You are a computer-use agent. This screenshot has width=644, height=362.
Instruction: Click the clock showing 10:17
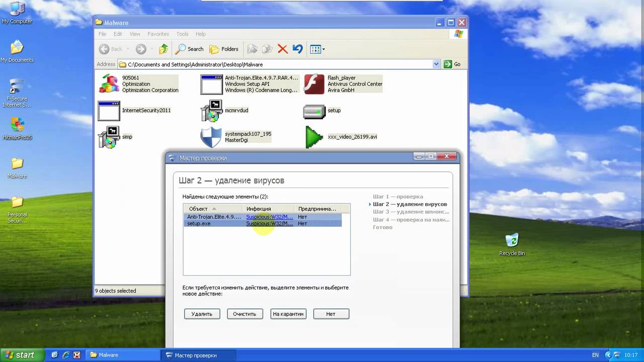(631, 355)
